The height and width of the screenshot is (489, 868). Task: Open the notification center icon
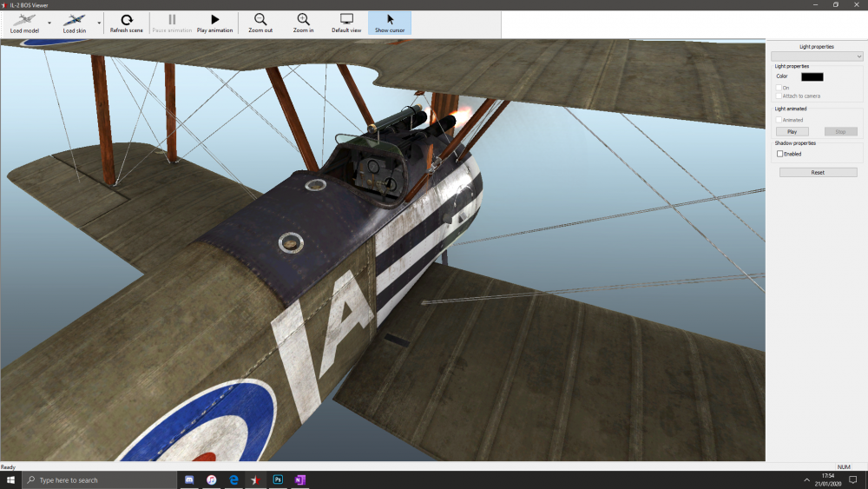tap(853, 480)
